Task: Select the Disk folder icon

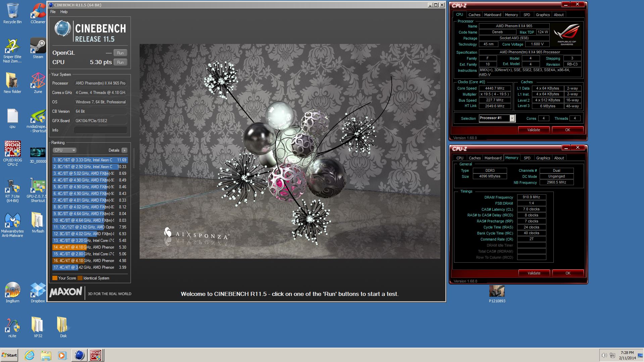Action: tap(63, 327)
